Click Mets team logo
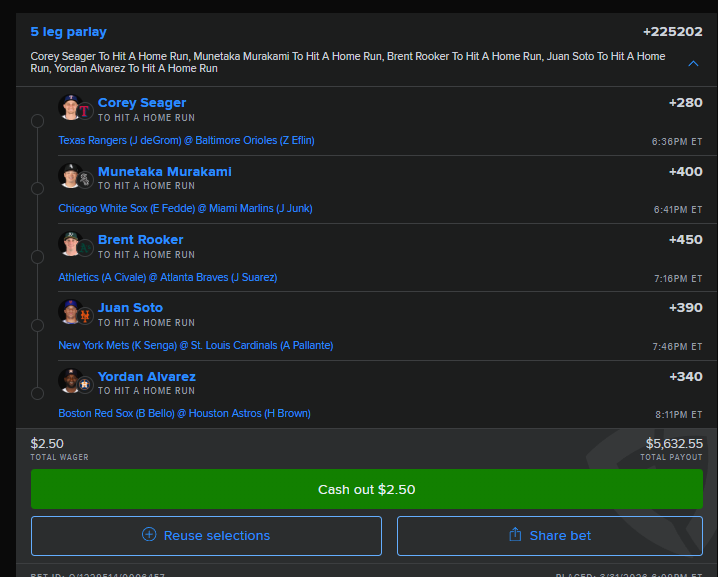Screen dimensions: 718x577 tap(85, 316)
